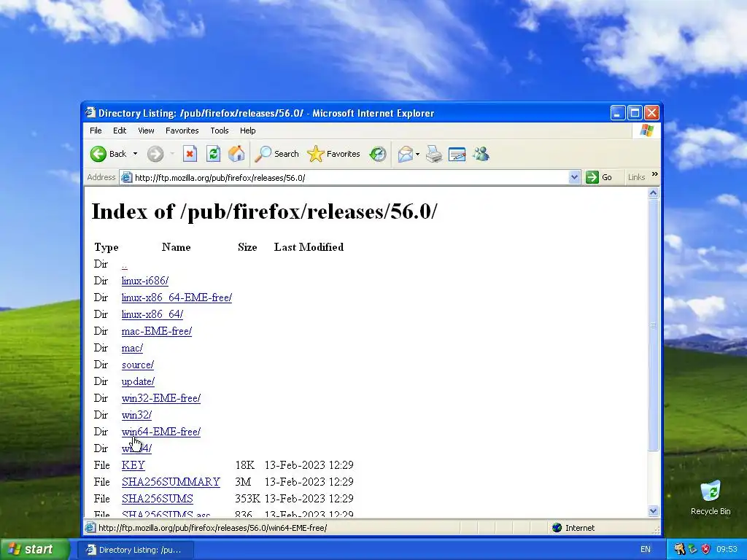
Task: Open the View menu
Action: point(146,131)
